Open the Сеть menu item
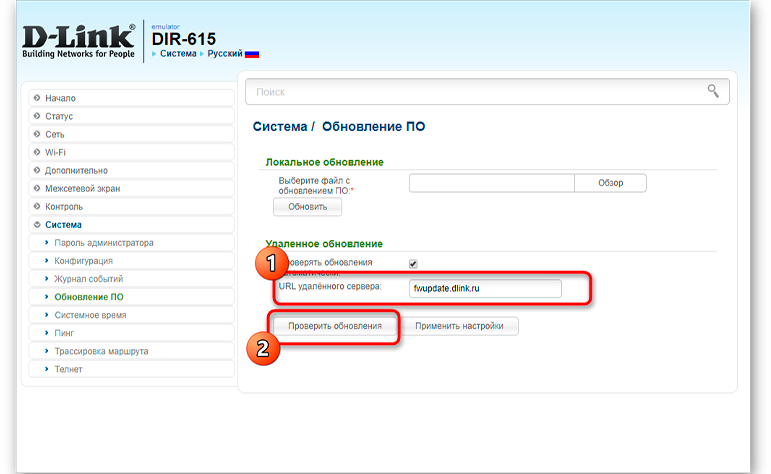 [x=131, y=134]
